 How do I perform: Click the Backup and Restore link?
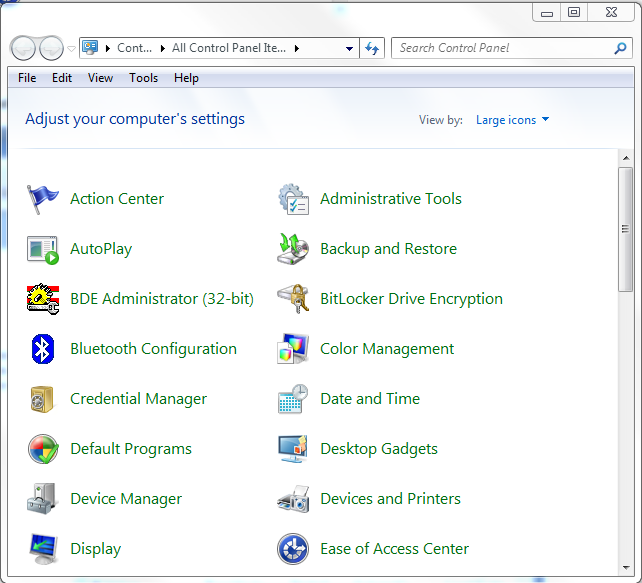388,249
